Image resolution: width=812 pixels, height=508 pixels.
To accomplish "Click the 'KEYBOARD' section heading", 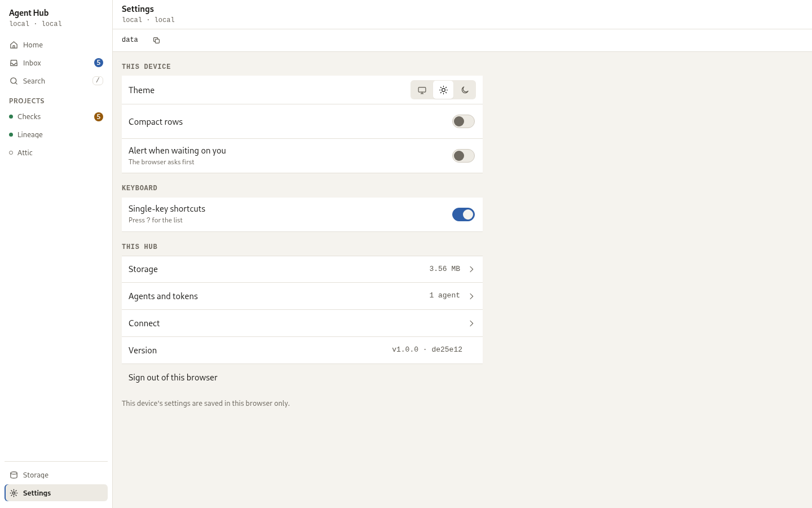I will click(139, 188).
